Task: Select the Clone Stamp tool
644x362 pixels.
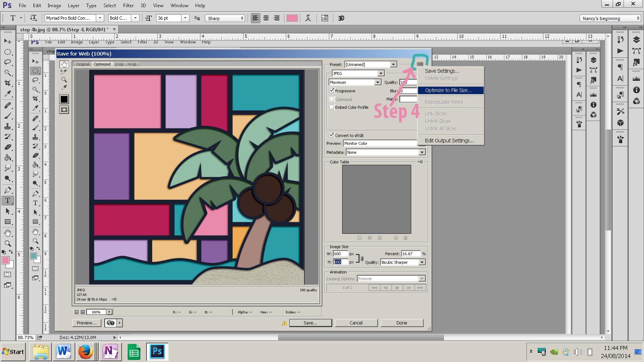Action: (8, 126)
